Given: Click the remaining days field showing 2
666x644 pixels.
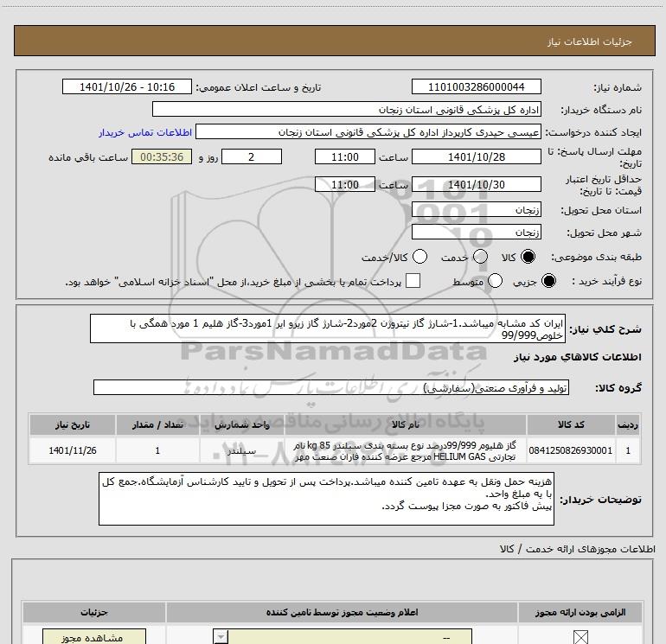Looking at the screenshot, I should coord(252,156).
